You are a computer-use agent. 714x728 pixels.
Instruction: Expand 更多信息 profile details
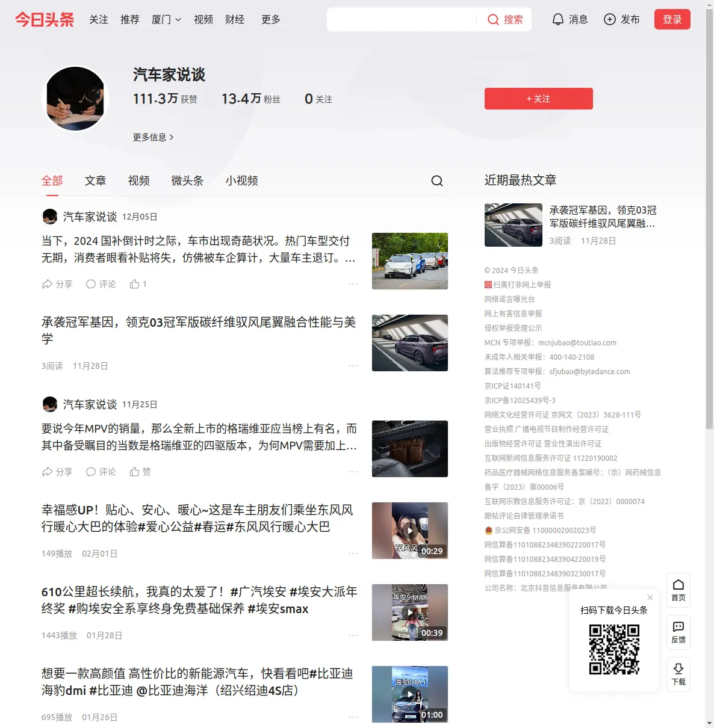[x=153, y=137]
